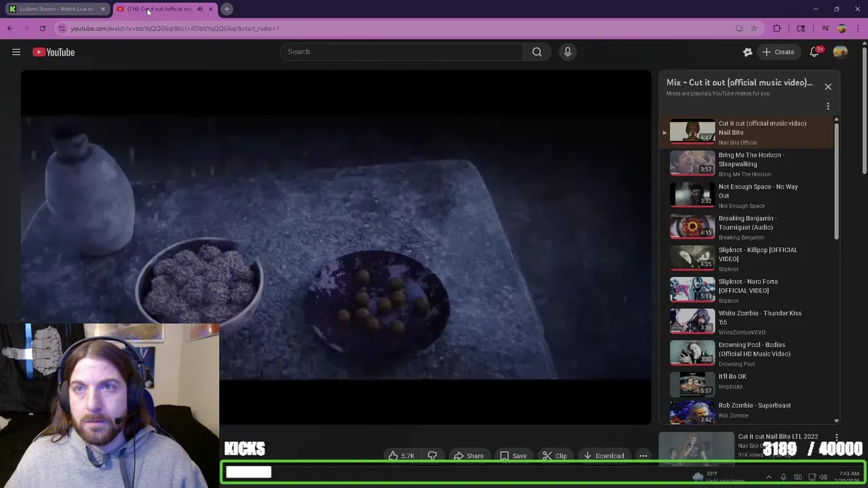868x488 pixels.
Task: Open the taskbar clock showing 7:43 AM
Action: coord(849,477)
